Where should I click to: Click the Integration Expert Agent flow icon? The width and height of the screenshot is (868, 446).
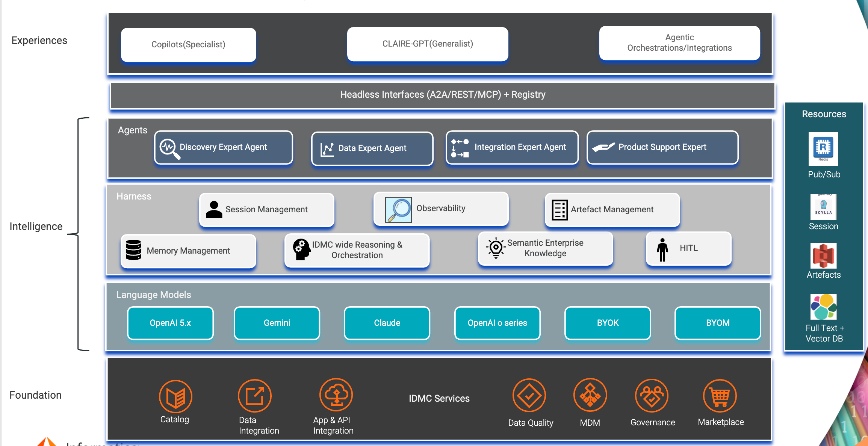[460, 148]
